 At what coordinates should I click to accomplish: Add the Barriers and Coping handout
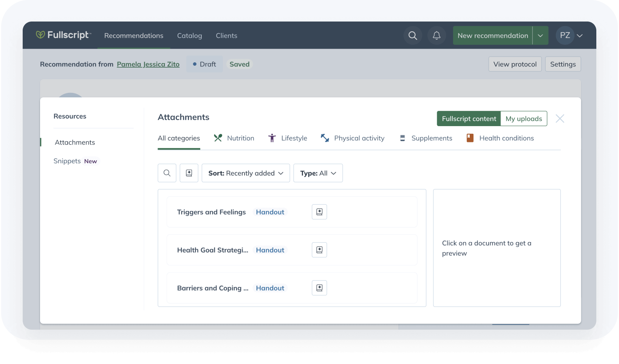coord(319,288)
